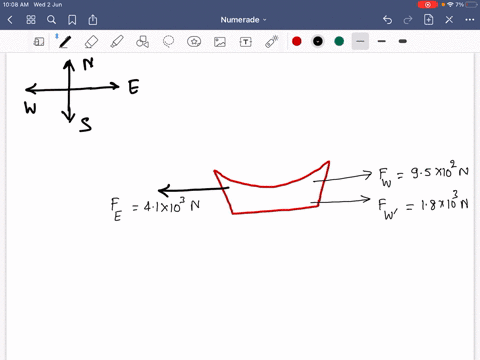Close the toolbar with the X icon
Screen dimensions: 480x360
449,20
